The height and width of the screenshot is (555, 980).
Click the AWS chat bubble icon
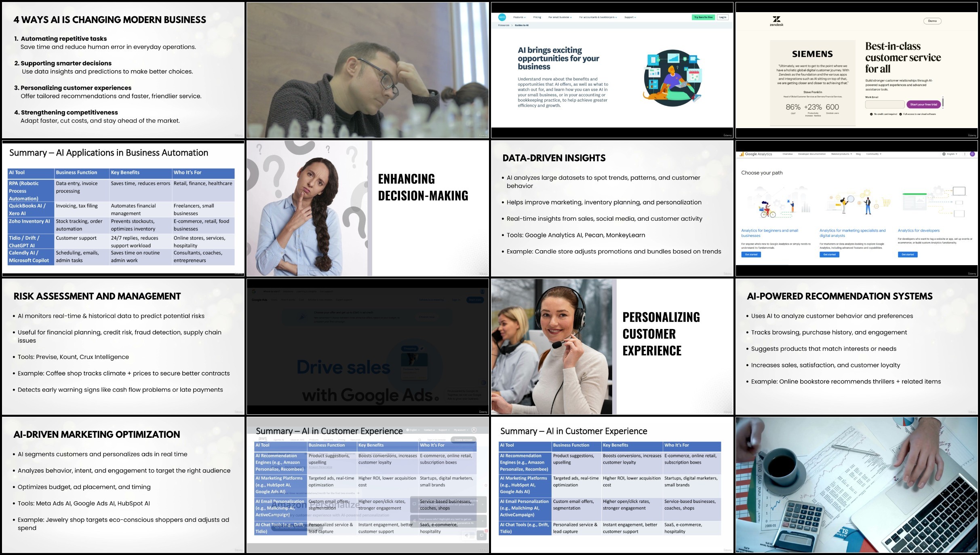click(x=481, y=536)
